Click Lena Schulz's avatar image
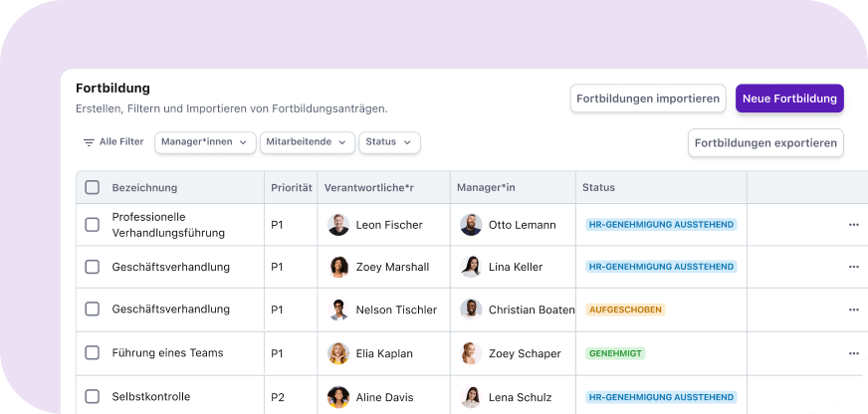The width and height of the screenshot is (868, 414). [471, 397]
